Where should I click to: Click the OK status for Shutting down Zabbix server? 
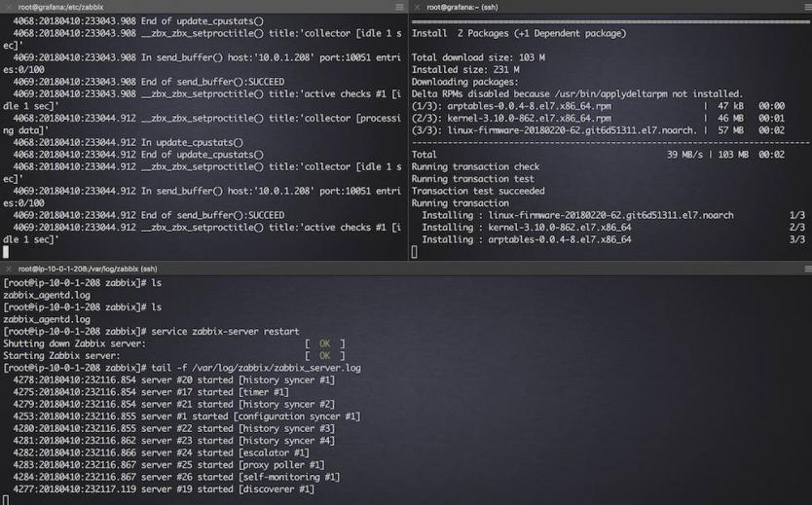click(324, 343)
